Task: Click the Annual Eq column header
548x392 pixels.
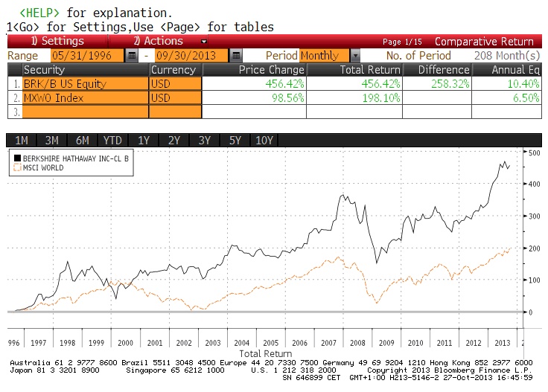Action: click(507, 70)
